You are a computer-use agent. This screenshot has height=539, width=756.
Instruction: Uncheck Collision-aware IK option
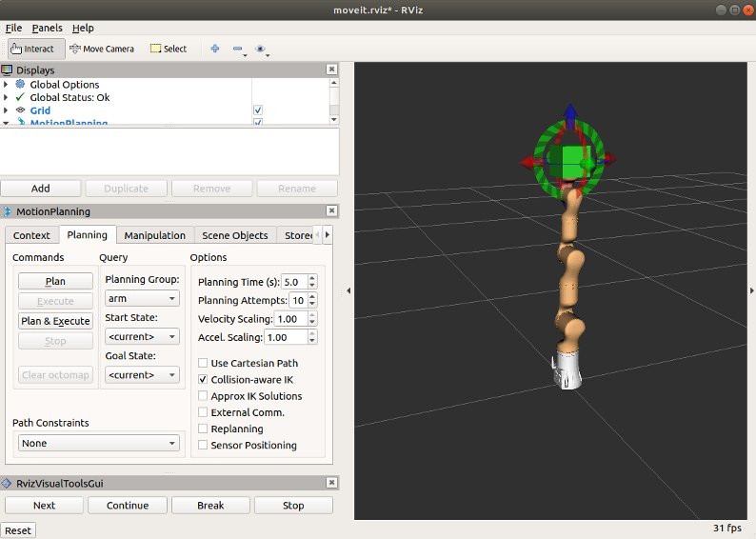(x=203, y=379)
